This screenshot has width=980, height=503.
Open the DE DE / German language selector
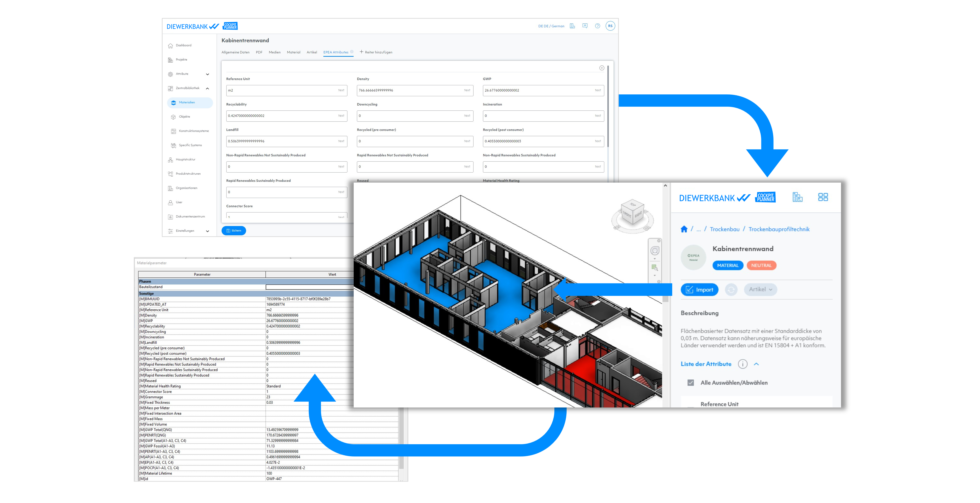[551, 26]
